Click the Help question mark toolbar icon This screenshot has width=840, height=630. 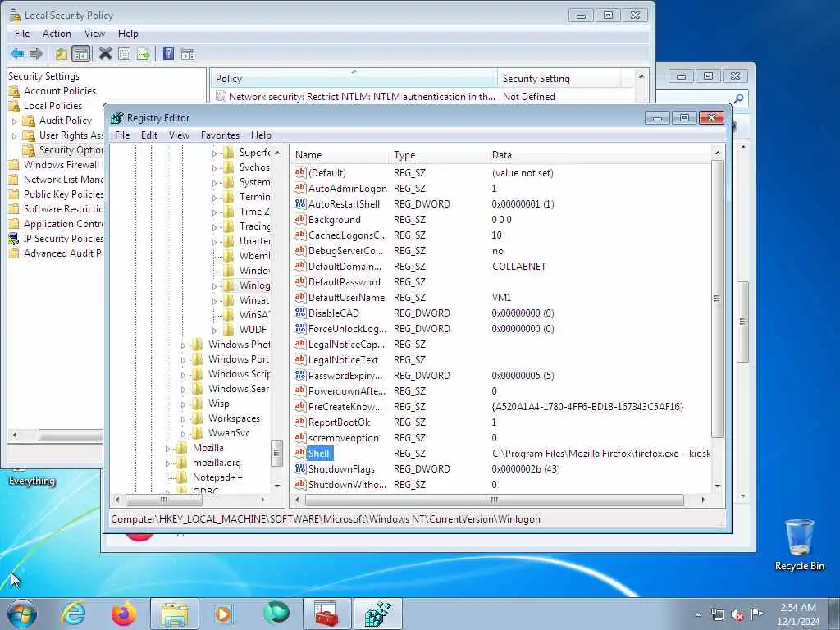point(168,53)
